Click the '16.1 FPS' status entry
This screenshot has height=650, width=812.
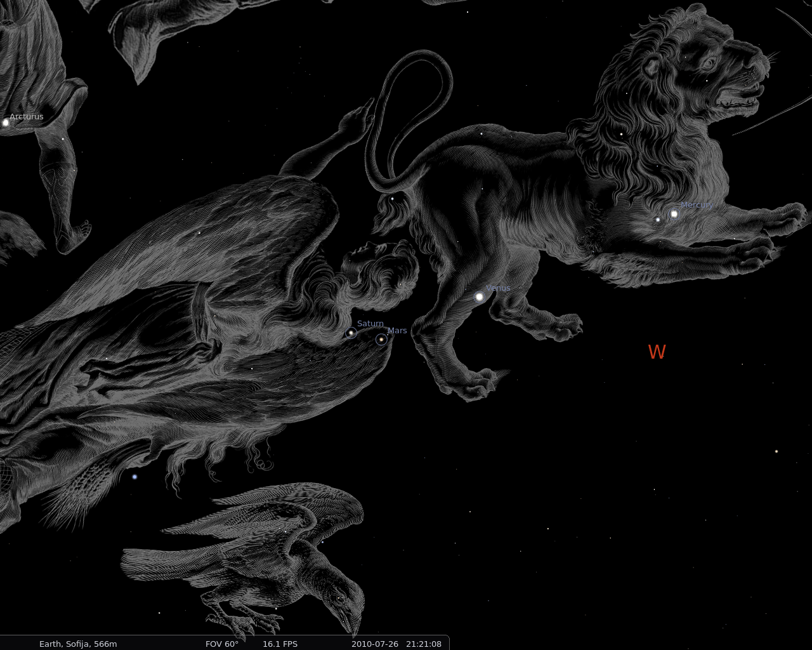(x=280, y=644)
